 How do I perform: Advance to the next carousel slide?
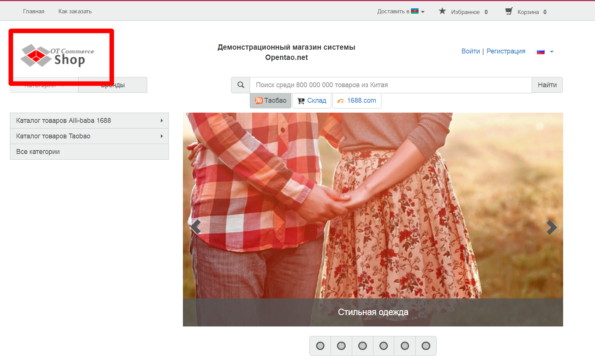tap(551, 227)
